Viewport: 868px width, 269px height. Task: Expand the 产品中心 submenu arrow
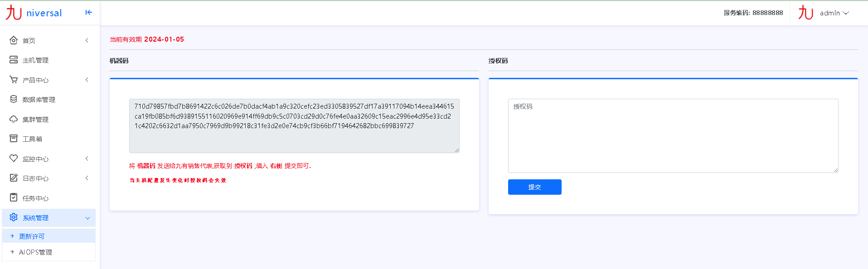[x=87, y=80]
